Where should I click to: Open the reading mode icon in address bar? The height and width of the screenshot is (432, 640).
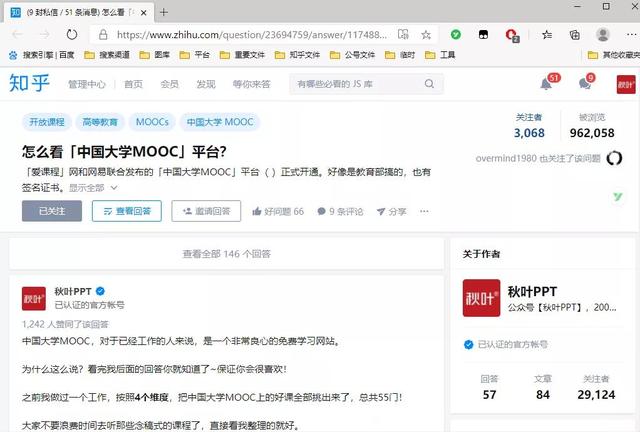(403, 34)
